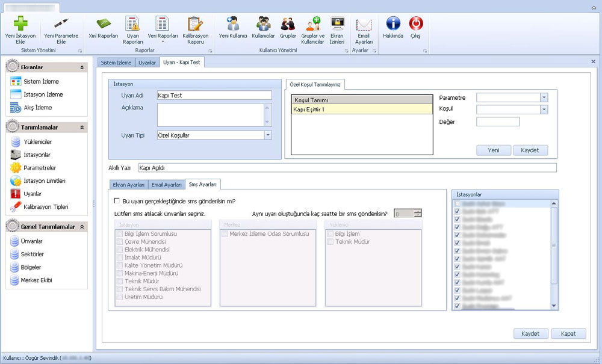The image size is (602, 364).
Task: Open Bölgeler in the sidebar
Action: 31,267
